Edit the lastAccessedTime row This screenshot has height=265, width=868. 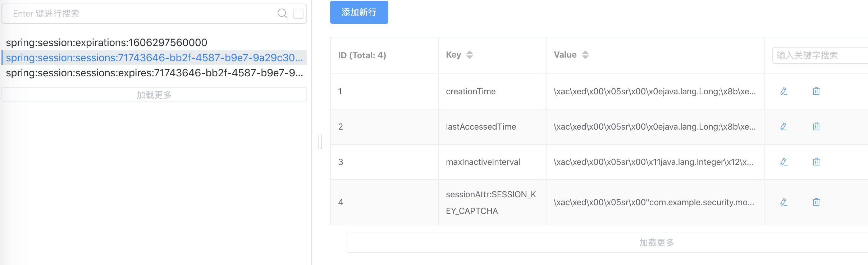click(x=784, y=127)
